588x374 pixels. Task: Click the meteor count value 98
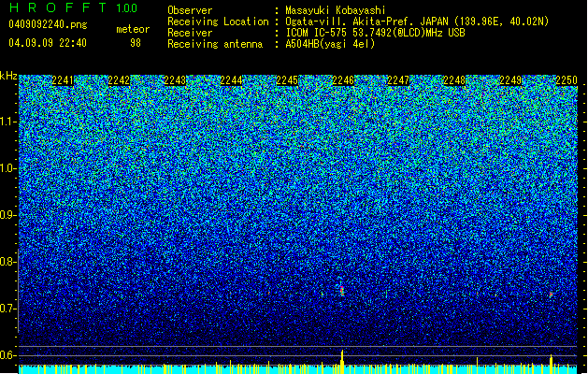136,43
